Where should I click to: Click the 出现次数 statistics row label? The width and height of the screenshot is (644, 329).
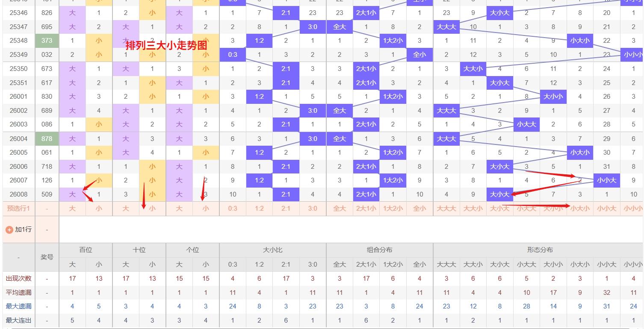click(x=18, y=279)
